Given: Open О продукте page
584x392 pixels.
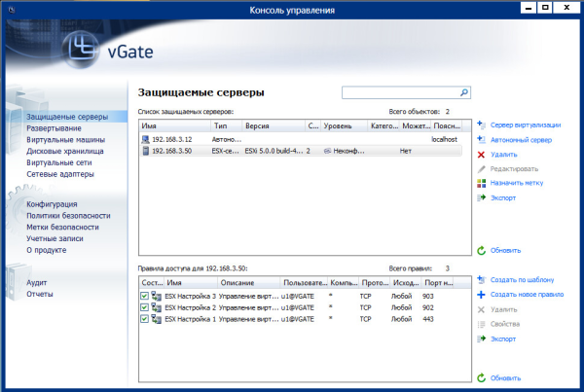Looking at the screenshot, I should point(46,250).
